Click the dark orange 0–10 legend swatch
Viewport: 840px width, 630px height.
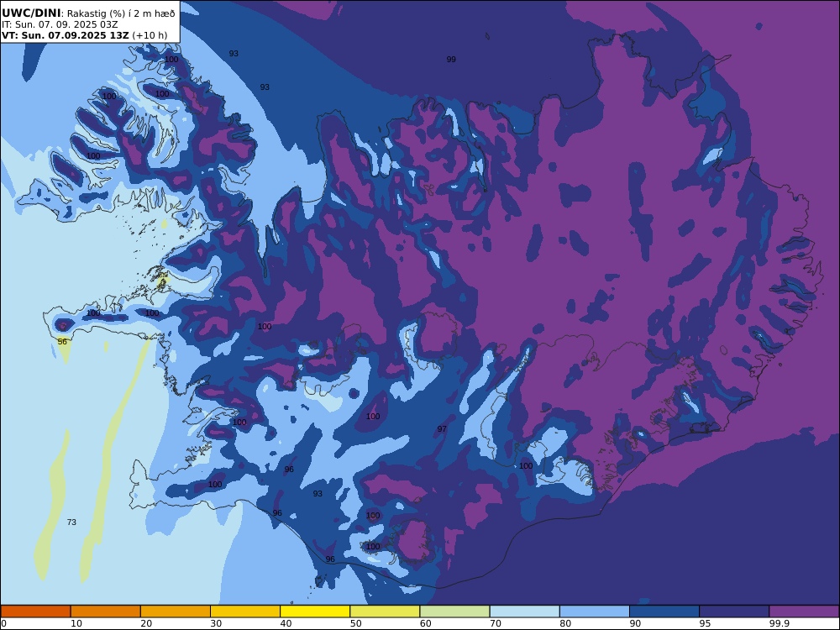click(36, 612)
